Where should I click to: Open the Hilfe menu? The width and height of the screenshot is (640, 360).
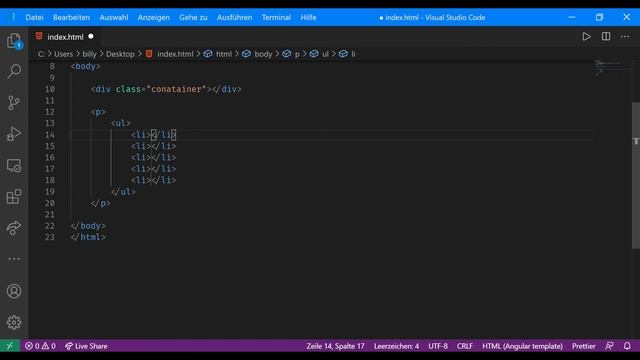pyautogui.click(x=309, y=18)
